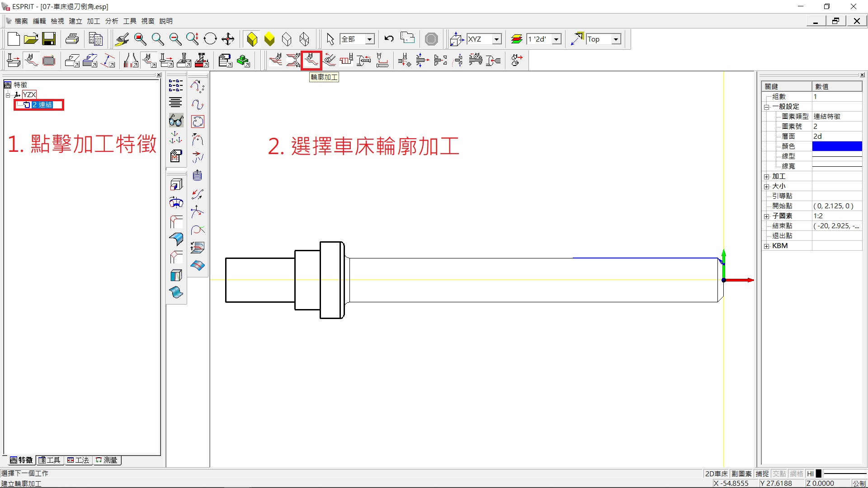The height and width of the screenshot is (488, 868).
Task: Toggle HI highlight mode in status bar
Action: coord(811,474)
